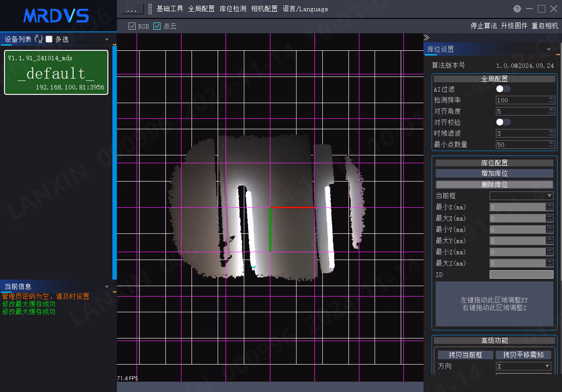Enable the 多选 checkbox
This screenshot has height=392, width=562.
point(49,39)
